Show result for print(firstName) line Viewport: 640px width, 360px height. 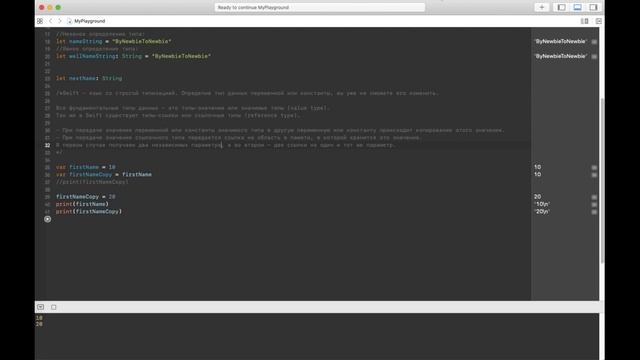[x=594, y=204]
